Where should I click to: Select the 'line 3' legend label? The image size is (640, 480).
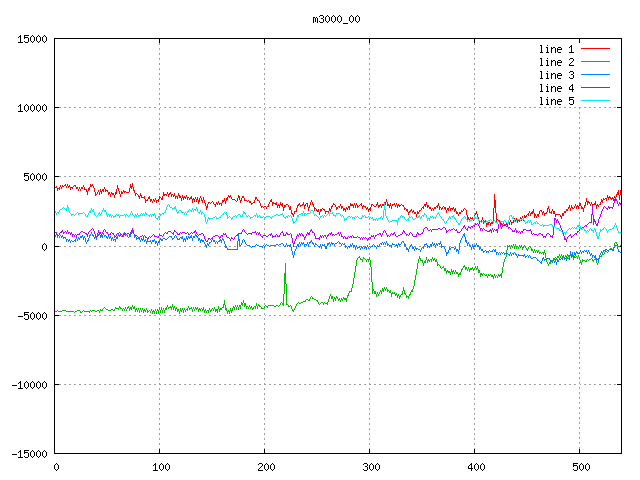[557, 75]
